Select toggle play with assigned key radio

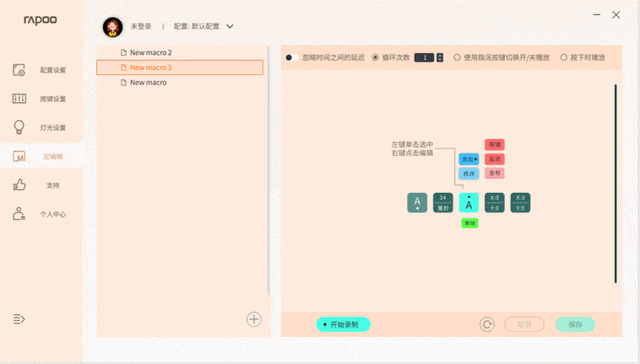(x=457, y=58)
